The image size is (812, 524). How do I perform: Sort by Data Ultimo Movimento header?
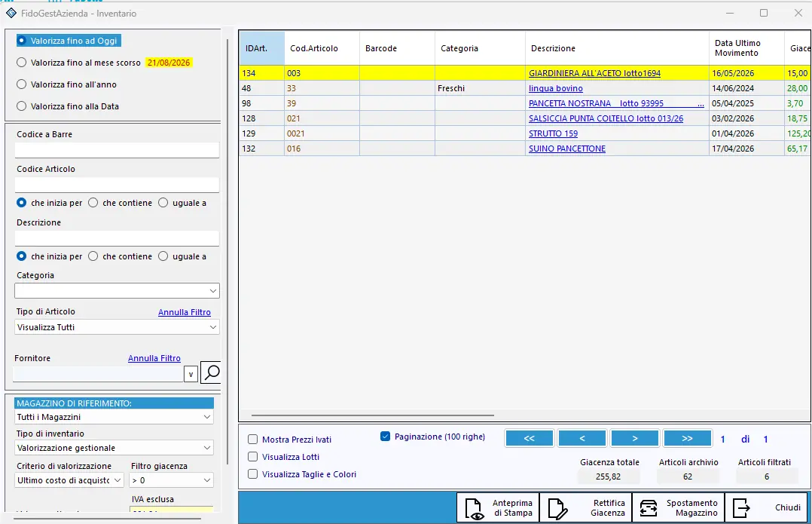tap(746, 48)
